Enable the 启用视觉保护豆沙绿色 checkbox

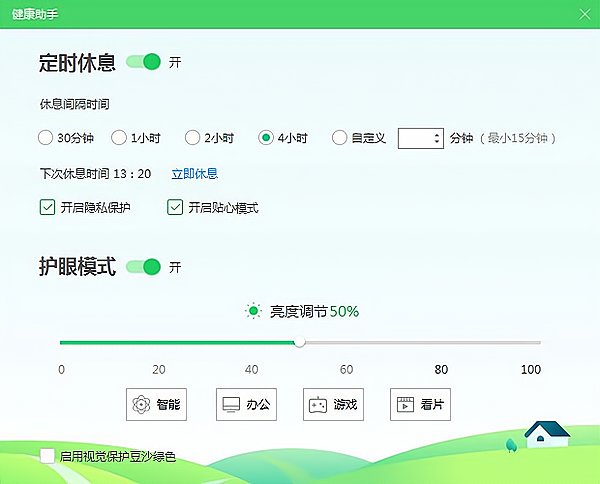pos(47,456)
